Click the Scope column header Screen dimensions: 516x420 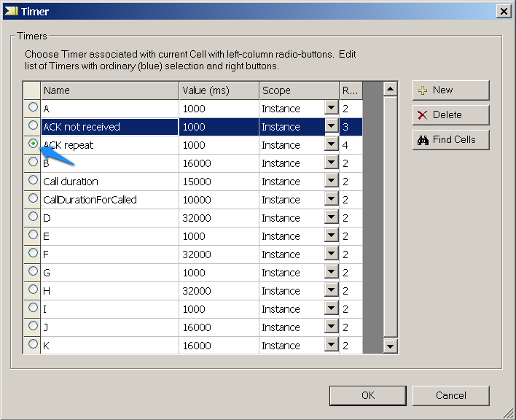pos(299,90)
